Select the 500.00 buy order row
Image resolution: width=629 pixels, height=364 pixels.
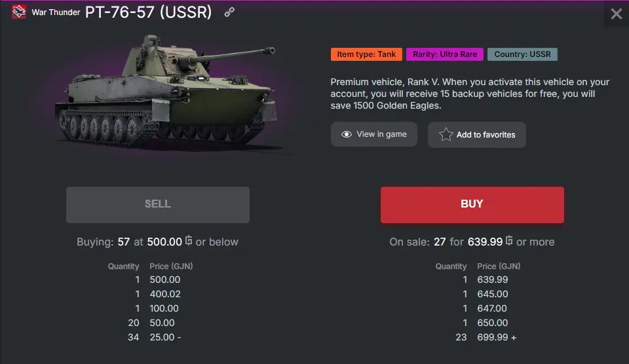point(151,280)
